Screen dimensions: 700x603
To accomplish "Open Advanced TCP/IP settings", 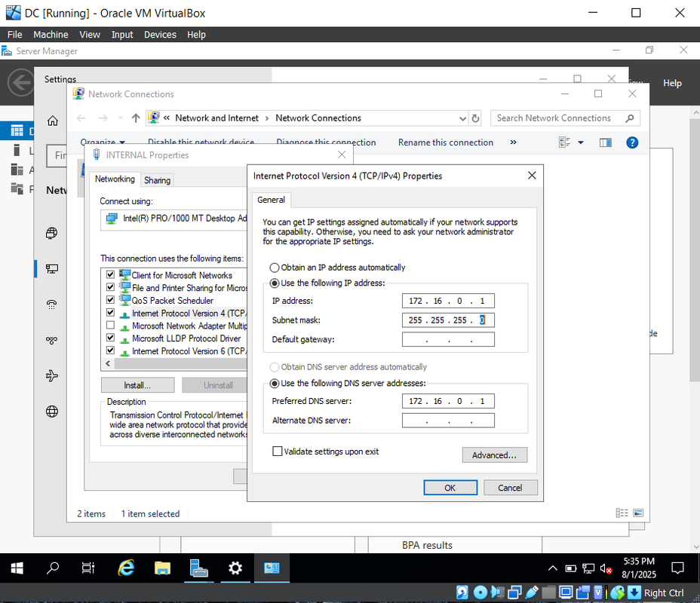I will point(494,455).
